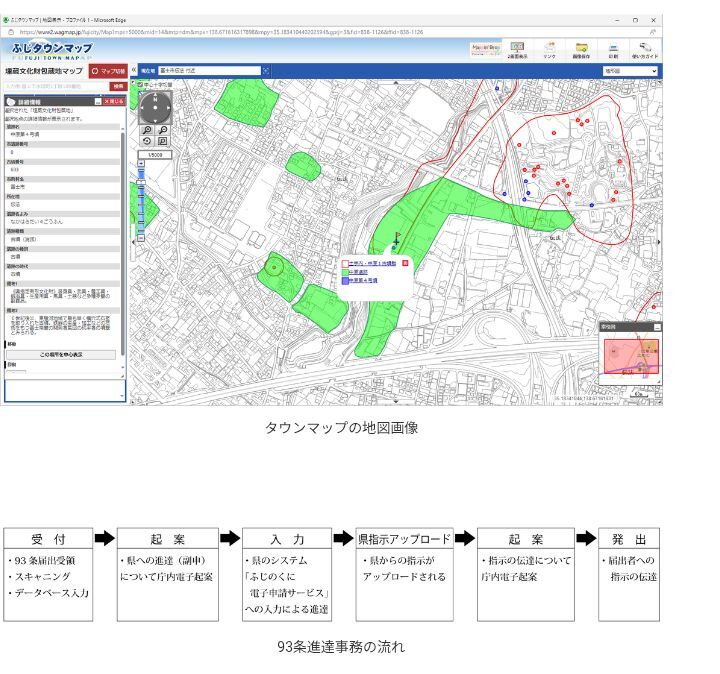
Task: Click the マップ切替 map switch button
Action: point(108,71)
